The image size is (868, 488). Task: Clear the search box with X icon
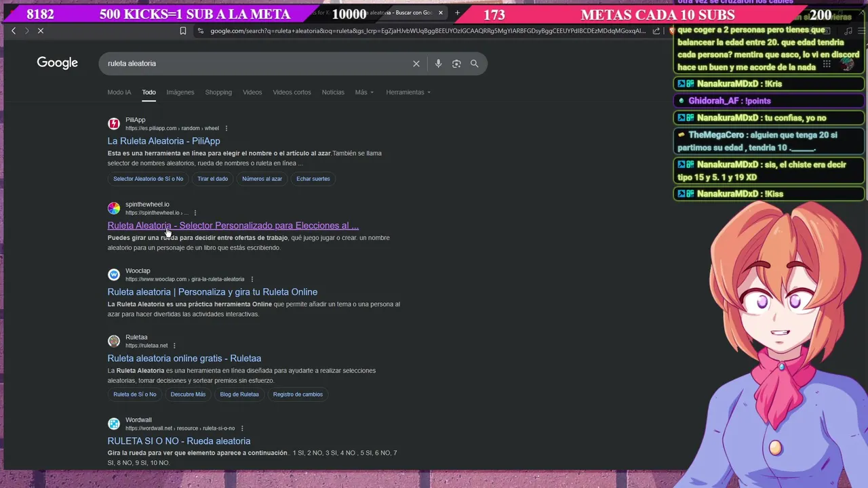416,63
